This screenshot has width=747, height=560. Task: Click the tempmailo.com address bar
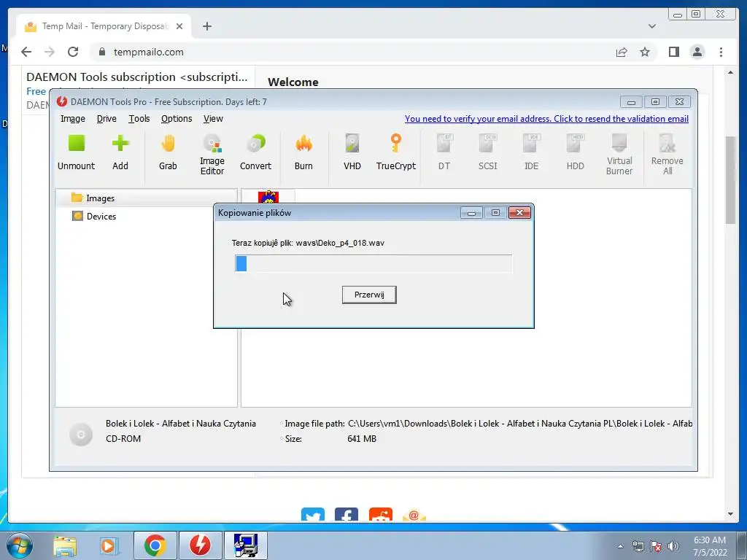352,52
